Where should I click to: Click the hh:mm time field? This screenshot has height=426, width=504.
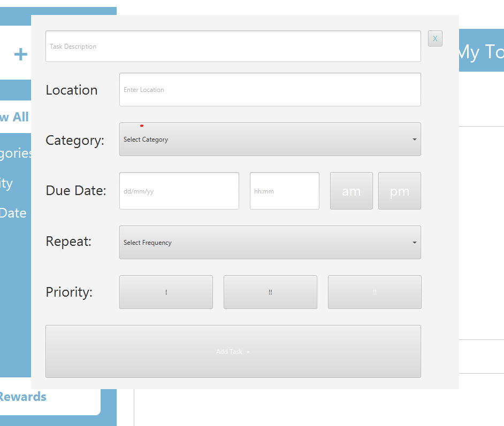[x=284, y=191]
